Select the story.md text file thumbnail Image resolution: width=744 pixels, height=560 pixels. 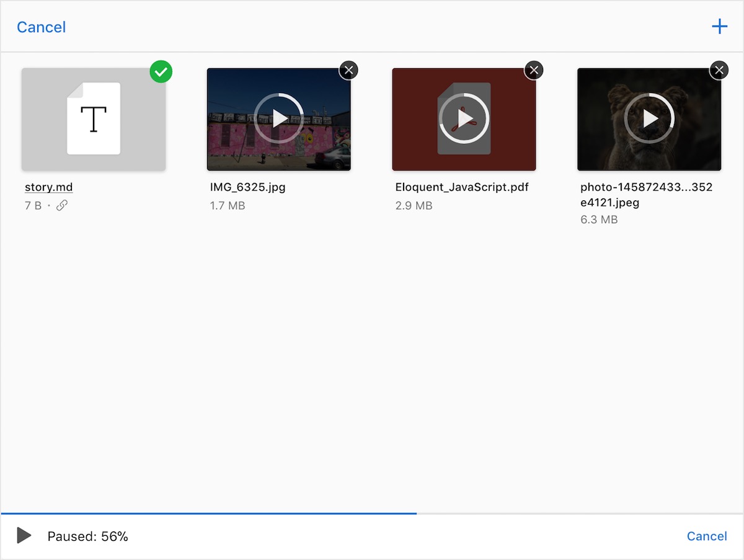pyautogui.click(x=94, y=119)
